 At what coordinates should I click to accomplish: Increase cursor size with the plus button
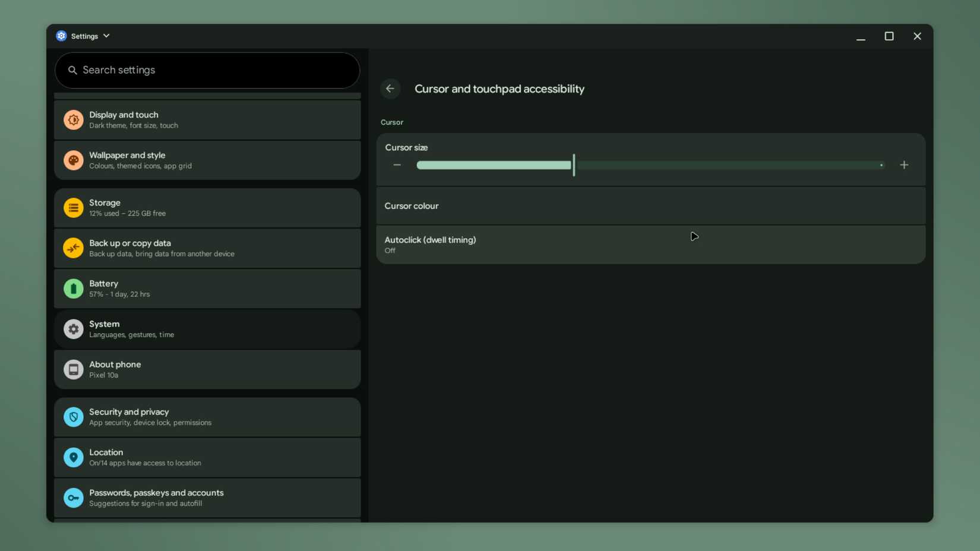pyautogui.click(x=904, y=165)
